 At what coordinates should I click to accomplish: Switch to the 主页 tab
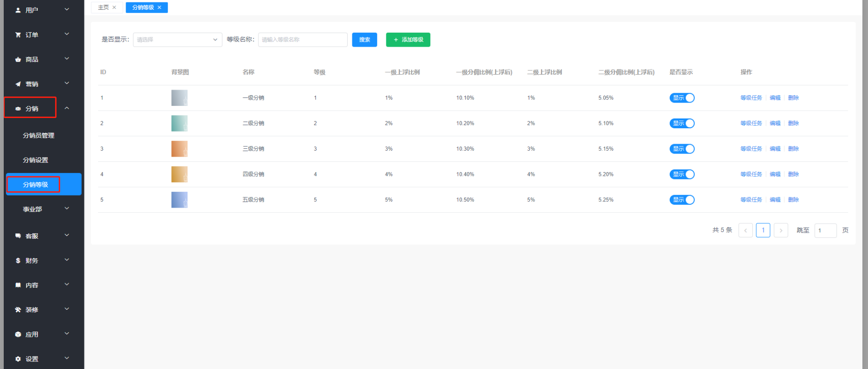(104, 7)
